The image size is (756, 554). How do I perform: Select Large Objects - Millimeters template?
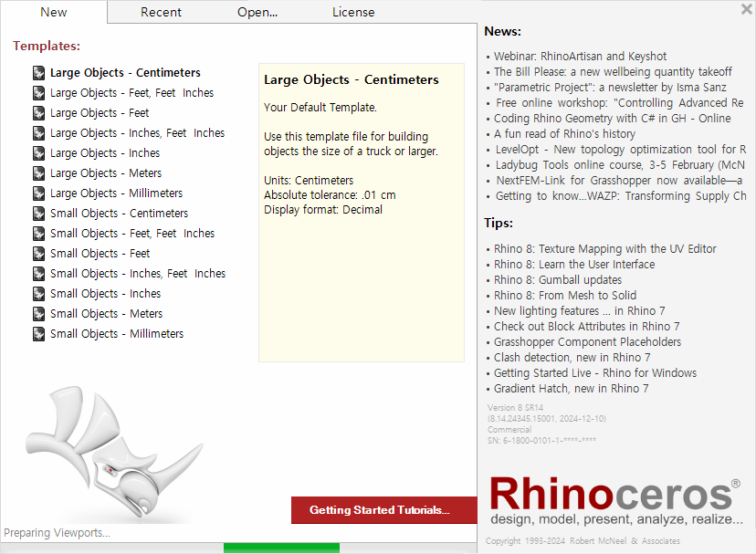pyautogui.click(x=116, y=193)
